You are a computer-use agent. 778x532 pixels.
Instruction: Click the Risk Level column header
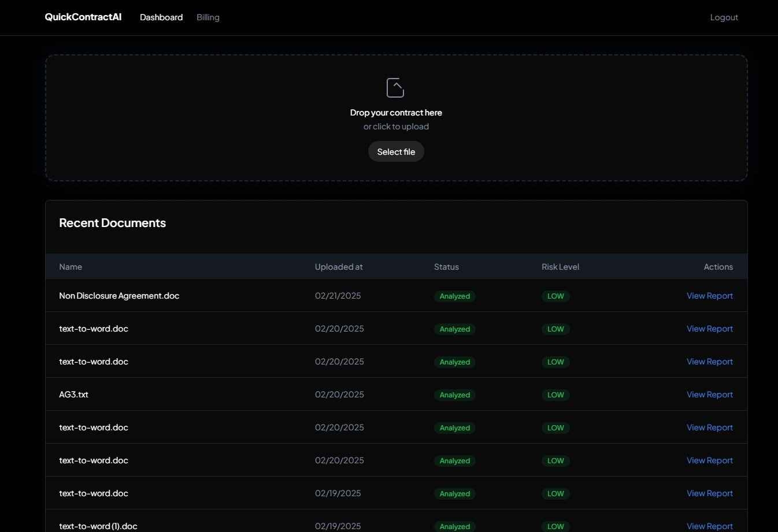pos(560,267)
